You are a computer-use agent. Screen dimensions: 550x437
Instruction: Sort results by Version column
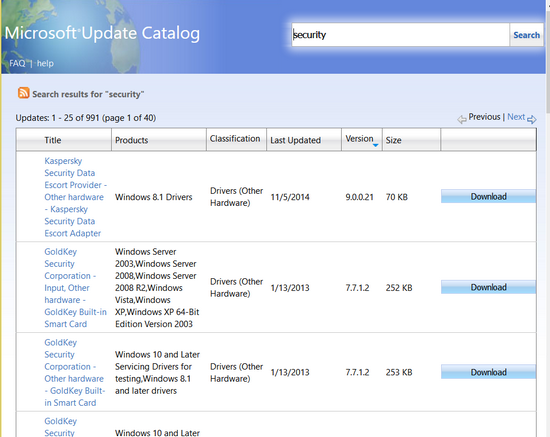(359, 139)
